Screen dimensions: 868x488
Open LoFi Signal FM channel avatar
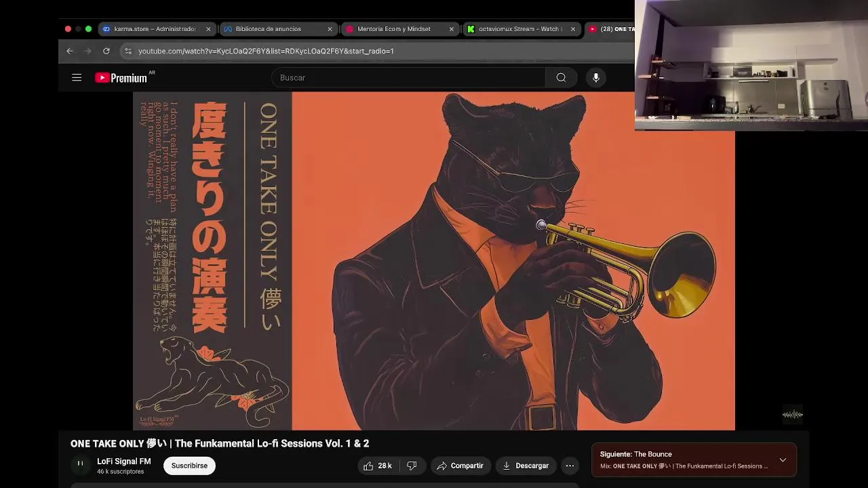pyautogui.click(x=80, y=464)
